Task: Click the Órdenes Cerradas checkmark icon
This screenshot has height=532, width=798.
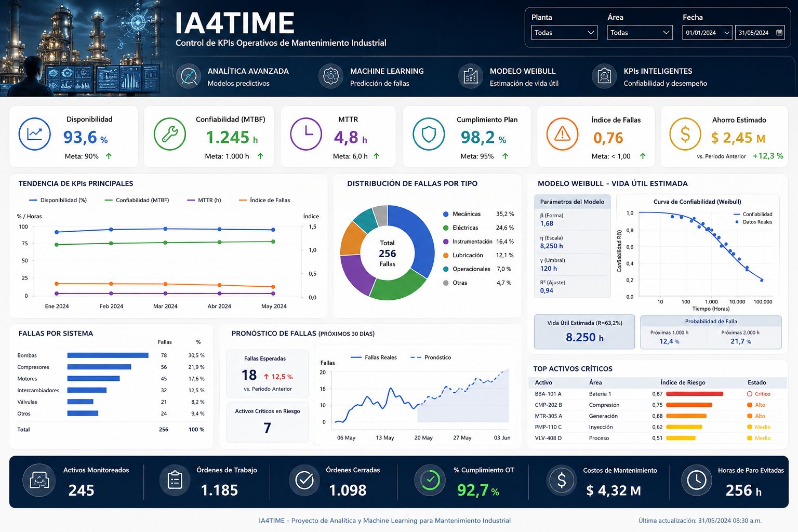Action: click(304, 480)
